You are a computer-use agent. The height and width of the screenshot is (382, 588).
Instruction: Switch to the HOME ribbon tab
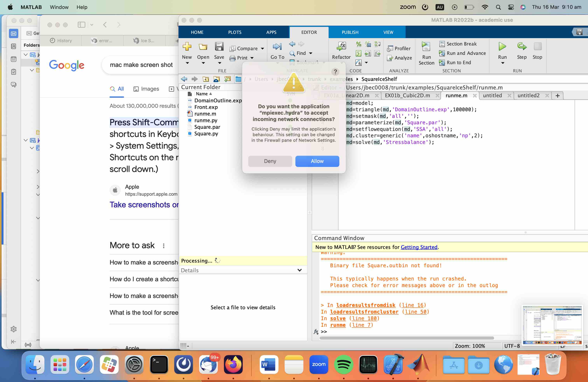pos(197,32)
